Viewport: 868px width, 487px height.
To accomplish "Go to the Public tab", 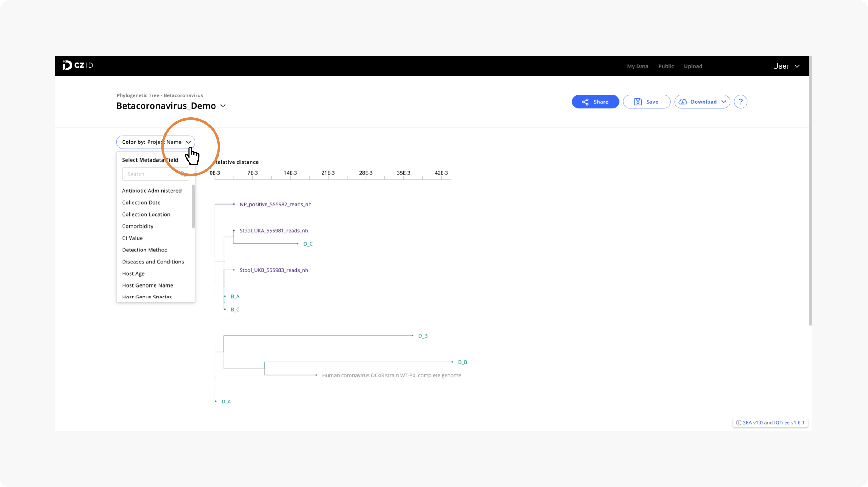I will [x=666, y=66].
